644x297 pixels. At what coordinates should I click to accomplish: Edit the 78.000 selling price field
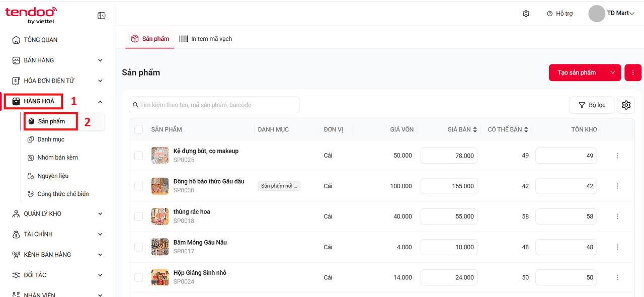click(449, 156)
